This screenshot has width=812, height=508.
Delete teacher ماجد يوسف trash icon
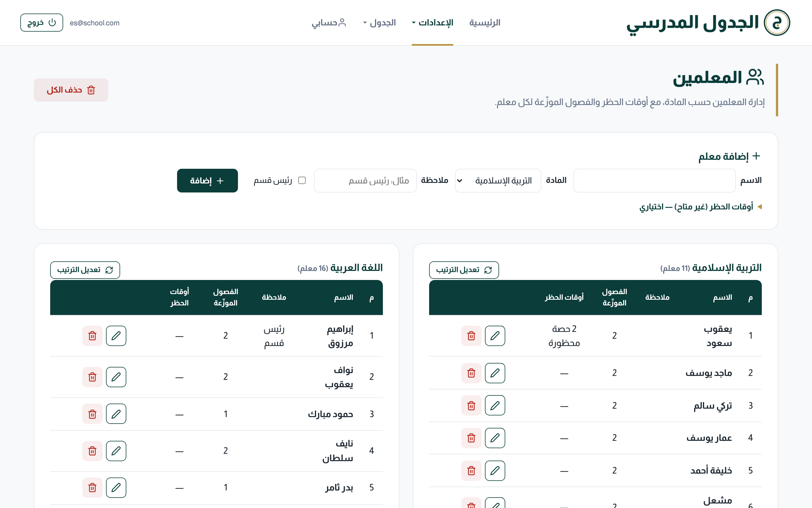(471, 373)
